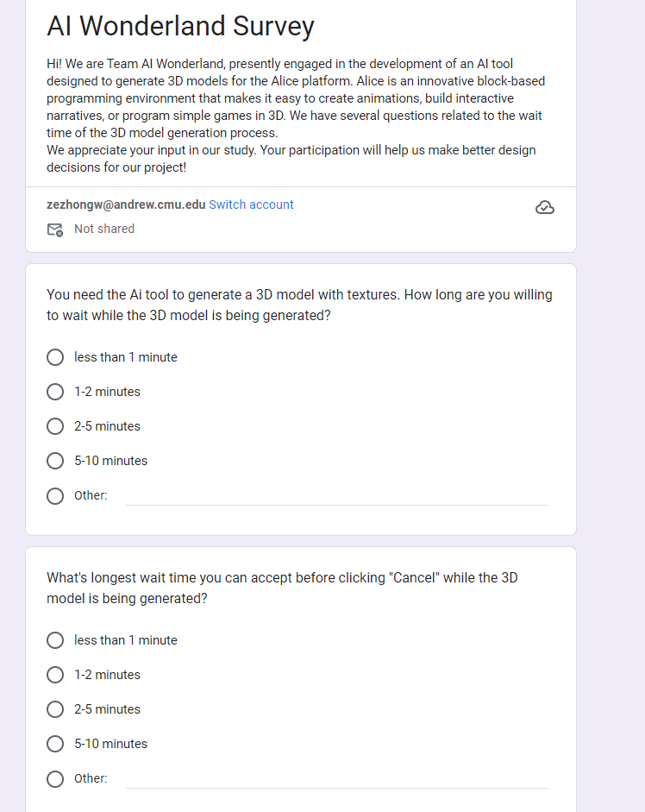Select the 'Other' radio in first question
Viewport: 645px width, 812px height.
click(x=55, y=496)
